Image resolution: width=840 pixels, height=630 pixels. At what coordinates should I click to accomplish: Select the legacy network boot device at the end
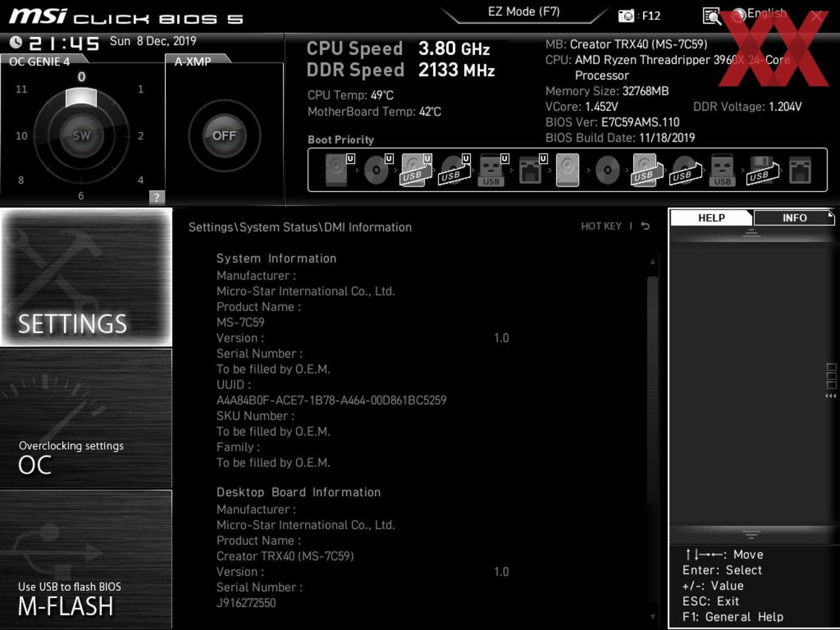pyautogui.click(x=800, y=170)
